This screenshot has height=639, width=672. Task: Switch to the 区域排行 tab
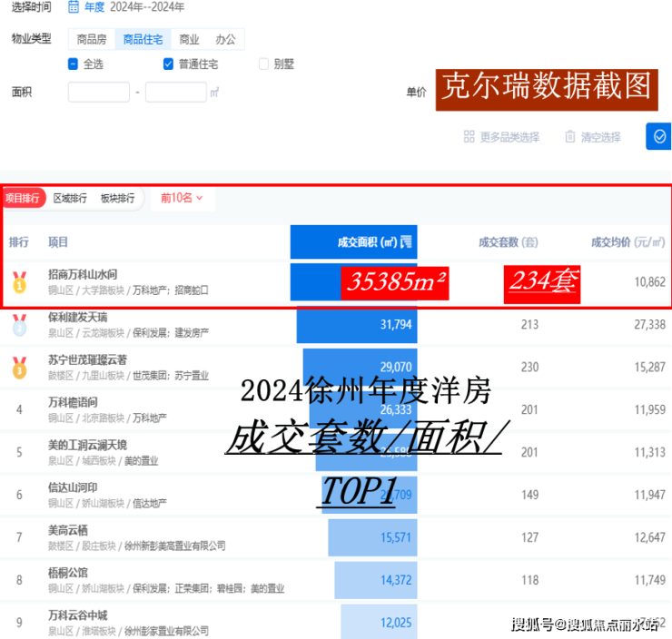(70, 198)
